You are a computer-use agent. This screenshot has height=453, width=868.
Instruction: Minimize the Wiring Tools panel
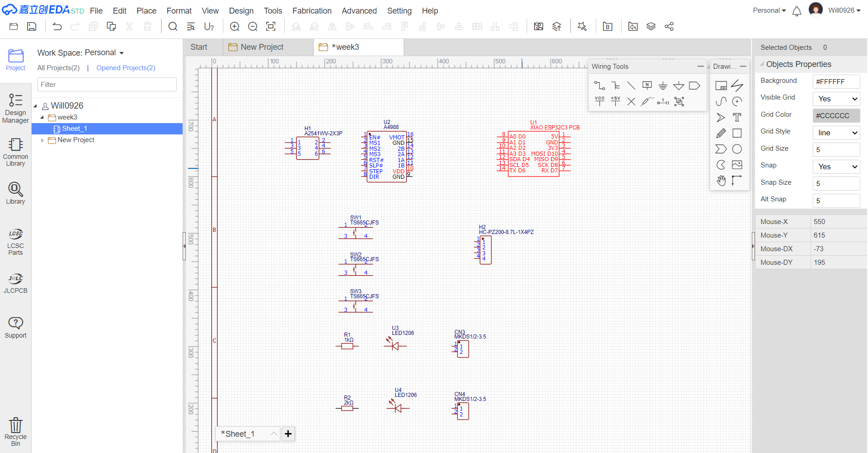700,67
